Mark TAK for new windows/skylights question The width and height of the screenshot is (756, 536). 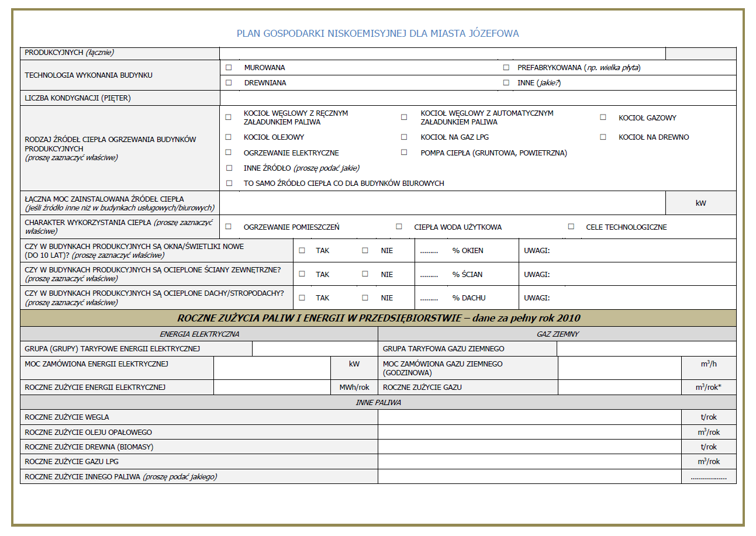coord(302,250)
